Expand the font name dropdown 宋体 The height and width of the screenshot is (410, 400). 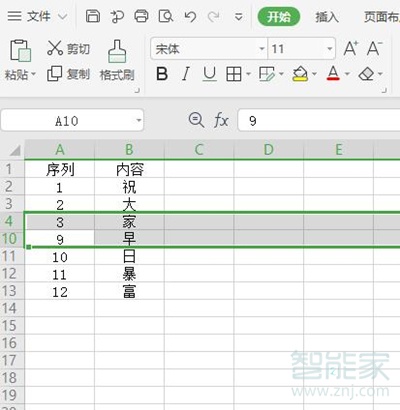[x=262, y=49]
